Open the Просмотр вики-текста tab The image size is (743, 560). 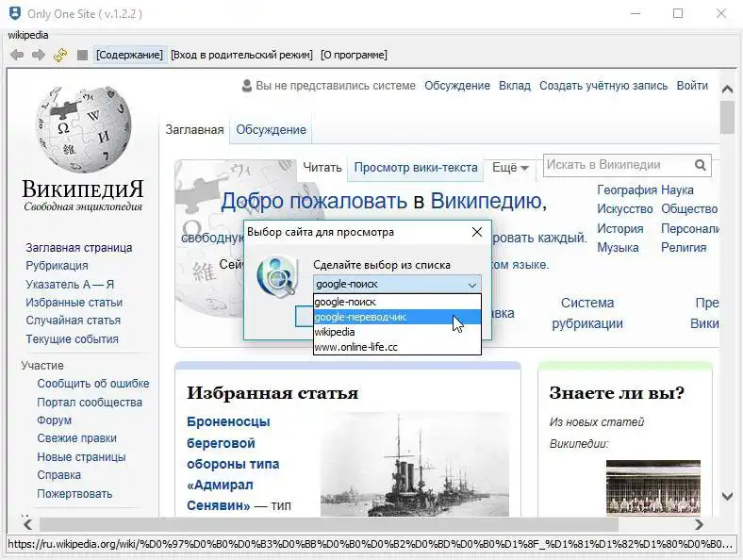tap(416, 168)
